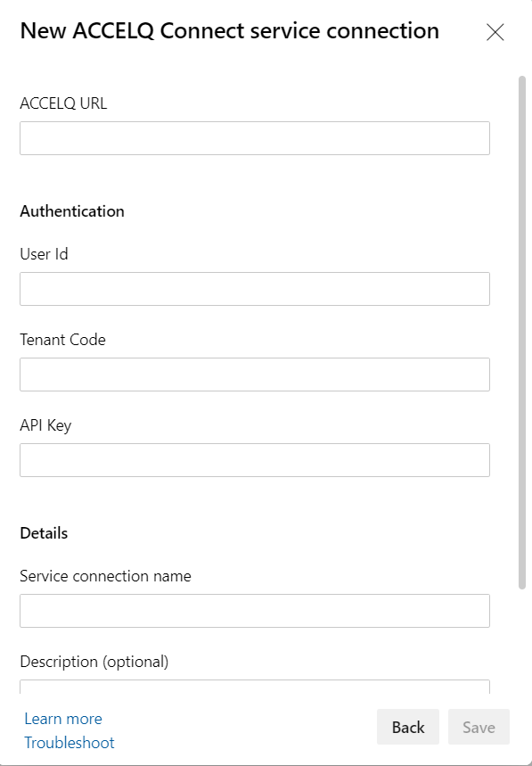
Task: Click the API Key label
Action: (45, 425)
